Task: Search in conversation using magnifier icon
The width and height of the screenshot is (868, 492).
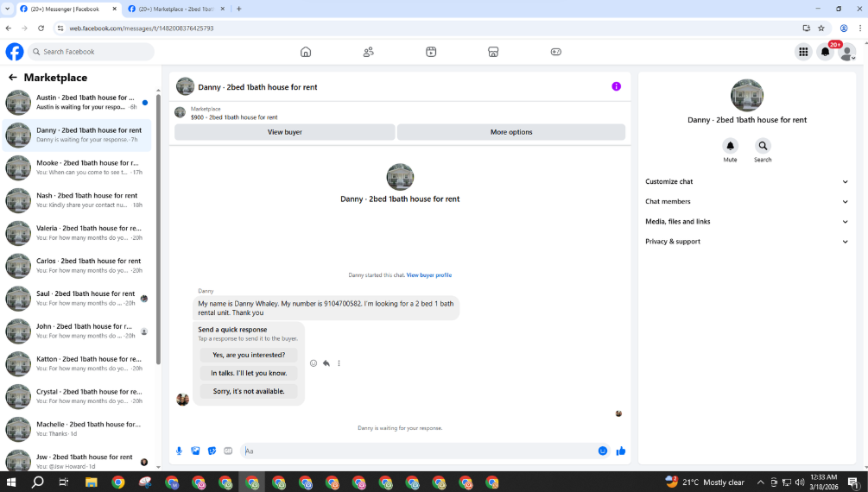Action: [x=763, y=146]
